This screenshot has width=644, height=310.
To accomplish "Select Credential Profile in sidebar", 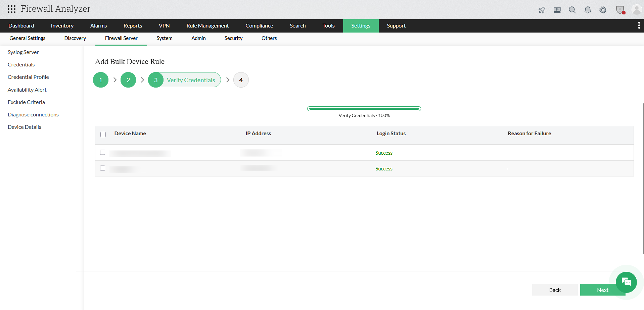I will [28, 77].
